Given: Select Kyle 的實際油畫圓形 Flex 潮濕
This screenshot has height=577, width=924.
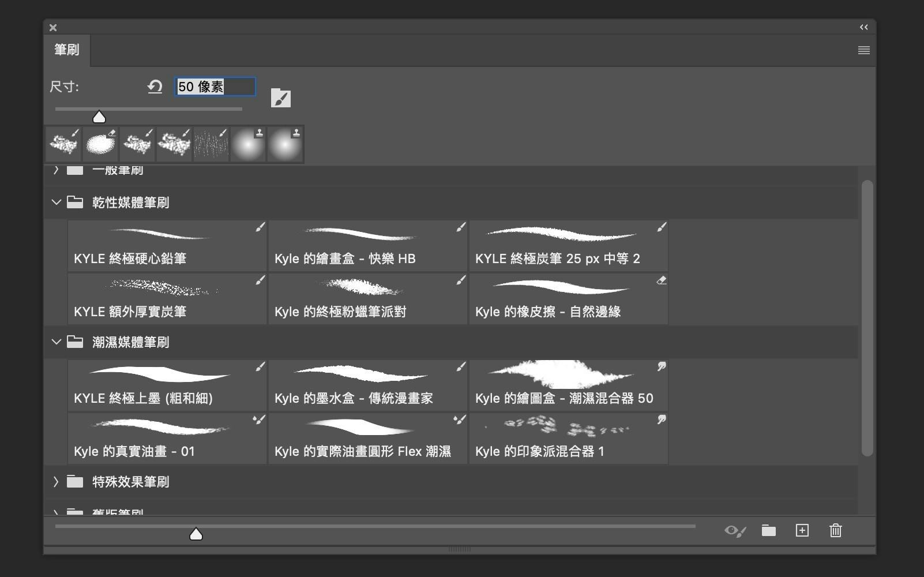Looking at the screenshot, I should tap(368, 439).
